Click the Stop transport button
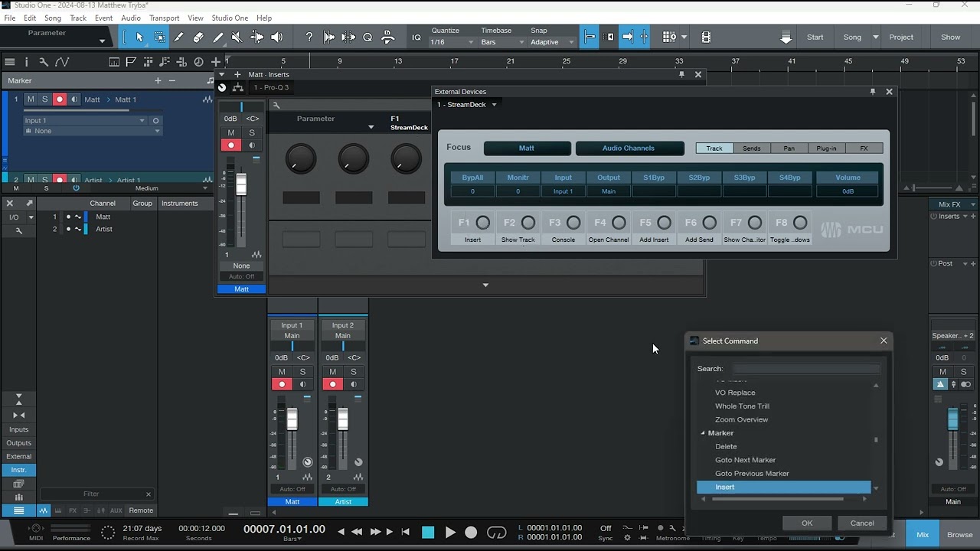This screenshot has height=551, width=980. point(428,532)
